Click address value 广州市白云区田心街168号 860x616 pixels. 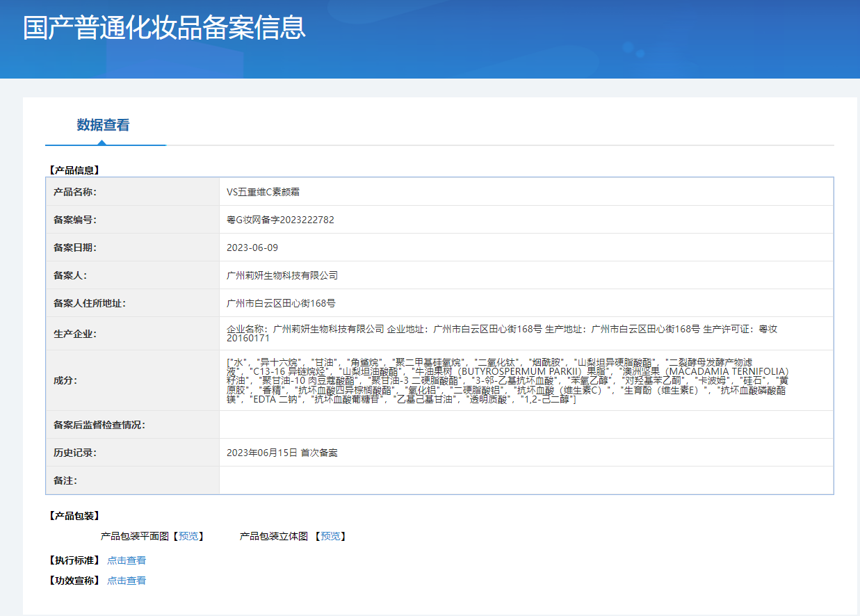pos(282,303)
